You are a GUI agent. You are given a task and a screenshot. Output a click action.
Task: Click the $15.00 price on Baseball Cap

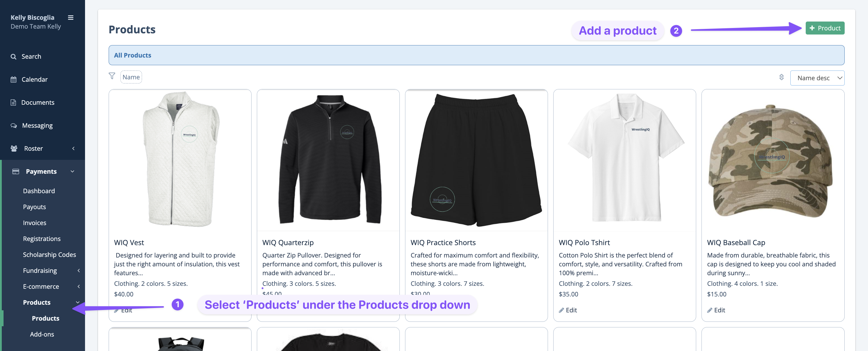716,294
